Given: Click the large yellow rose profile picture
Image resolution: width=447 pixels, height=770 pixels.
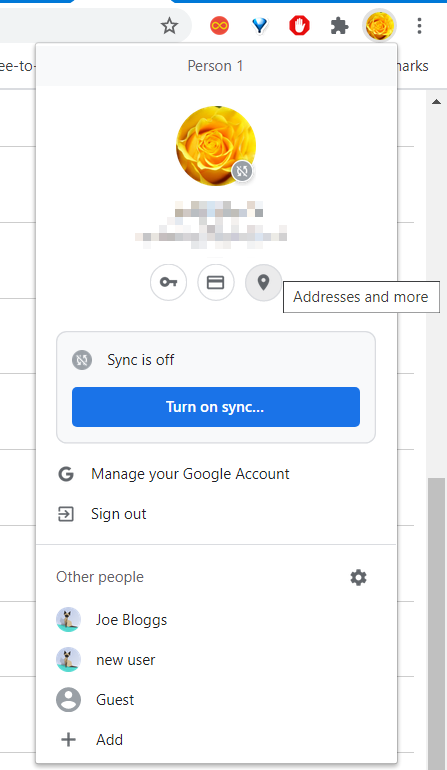Looking at the screenshot, I should 216,145.
